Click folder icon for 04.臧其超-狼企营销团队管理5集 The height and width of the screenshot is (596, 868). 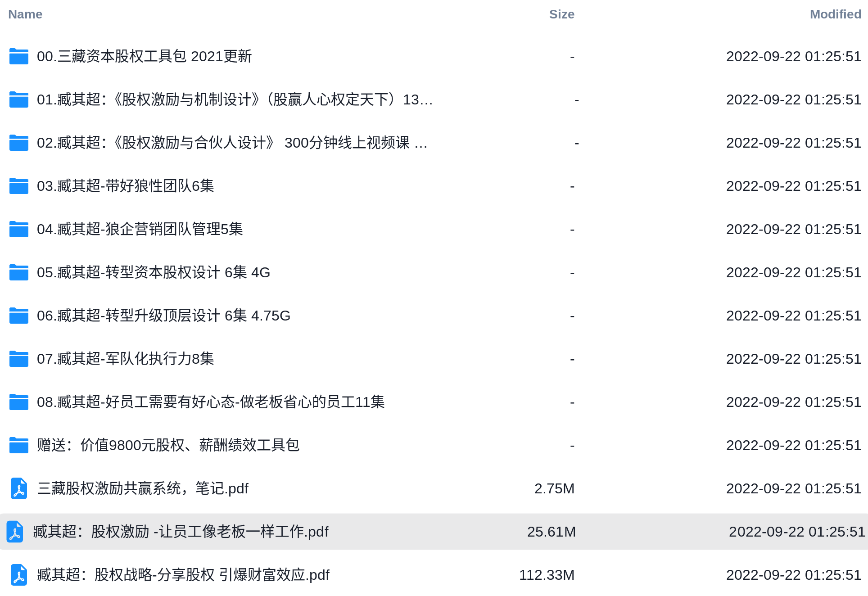pyautogui.click(x=19, y=229)
